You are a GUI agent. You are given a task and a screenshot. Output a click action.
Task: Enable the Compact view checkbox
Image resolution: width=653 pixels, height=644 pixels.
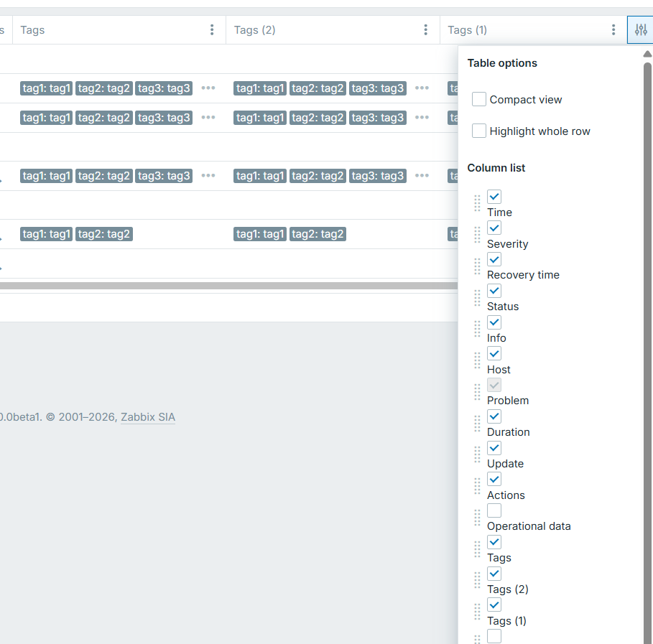point(479,100)
